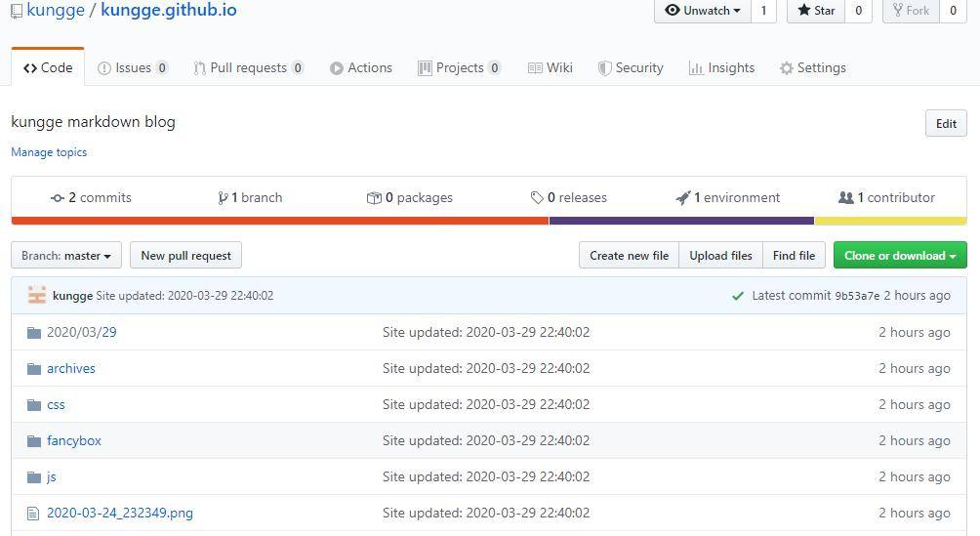This screenshot has height=536, width=980.
Task: Click the purple segment of language bar
Action: click(682, 221)
